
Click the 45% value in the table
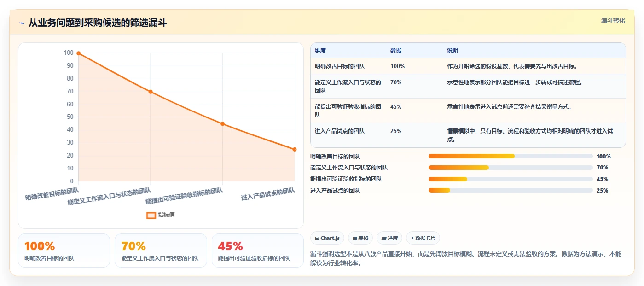(x=396, y=107)
